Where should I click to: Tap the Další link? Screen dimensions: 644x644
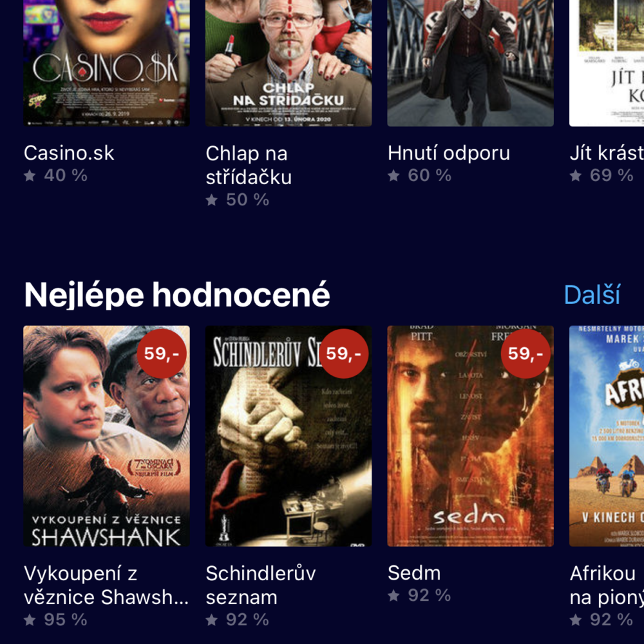(592, 294)
